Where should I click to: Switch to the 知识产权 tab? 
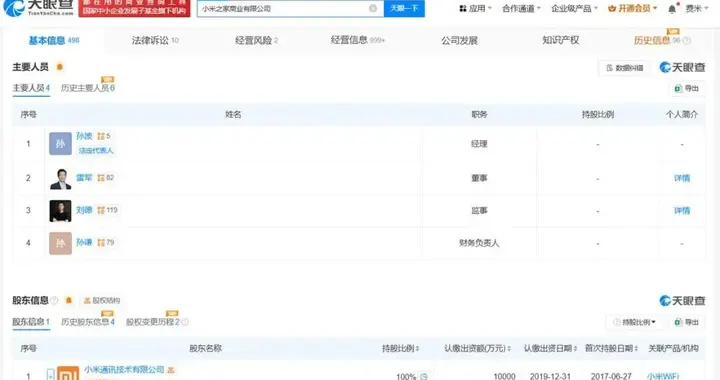click(561, 40)
